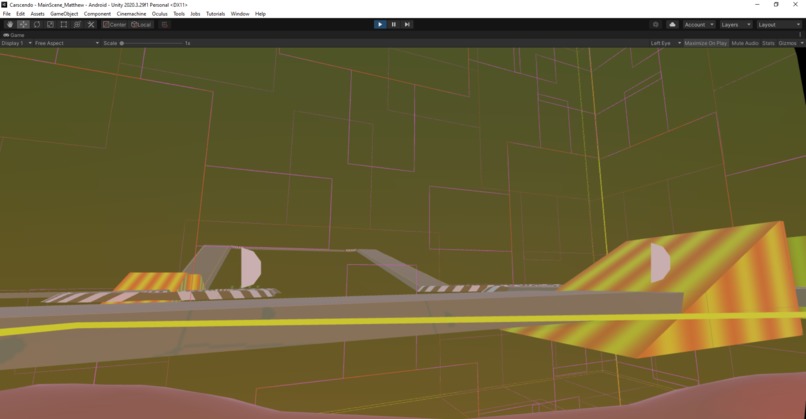Close the Unity editor window
Viewport: 806px width, 419px height.
795,5
